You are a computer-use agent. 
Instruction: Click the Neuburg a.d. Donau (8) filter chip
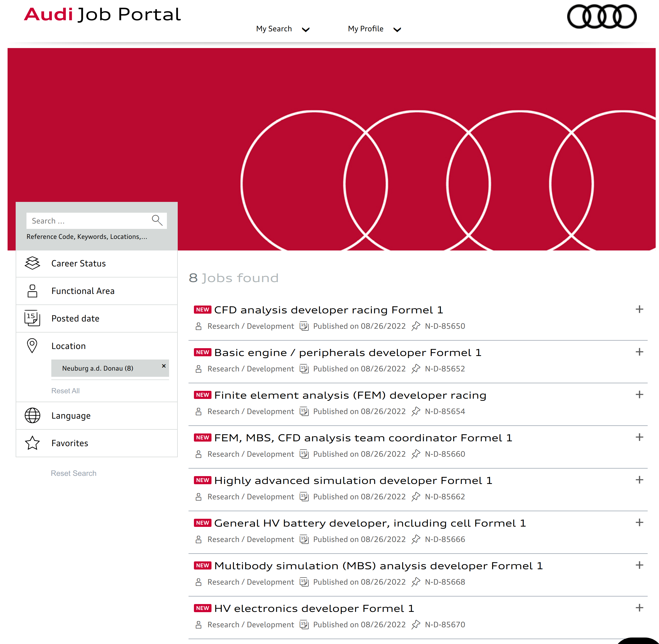coord(110,368)
